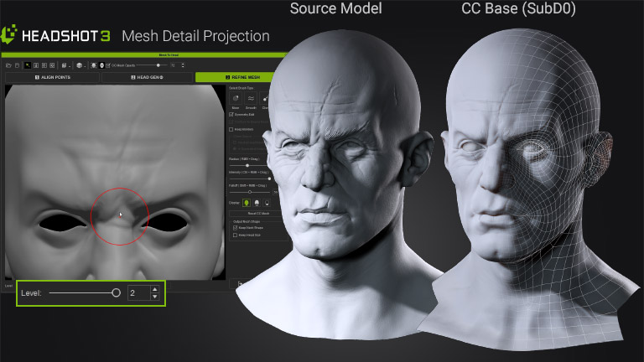Adjust the CC Mesh Opacity slider handle
This screenshot has width=644, height=362.
(158, 65)
